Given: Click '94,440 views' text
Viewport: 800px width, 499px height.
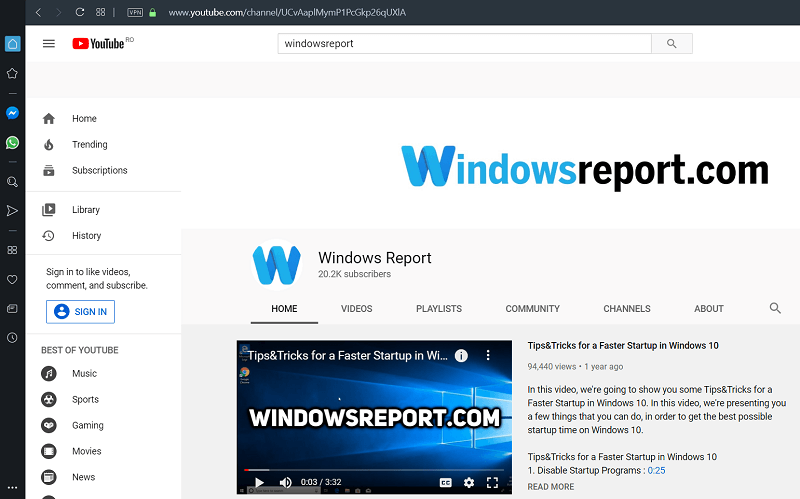Looking at the screenshot, I should point(552,366).
